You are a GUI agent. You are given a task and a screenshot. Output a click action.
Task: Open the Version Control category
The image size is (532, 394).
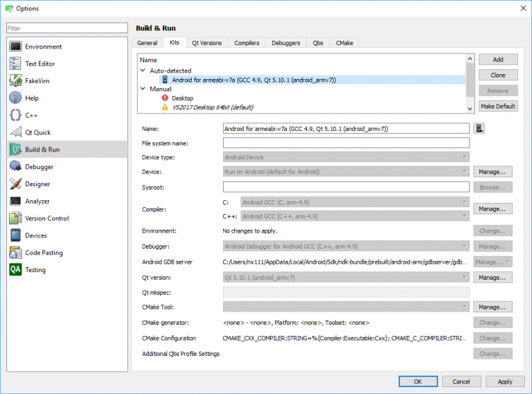pyautogui.click(x=67, y=218)
